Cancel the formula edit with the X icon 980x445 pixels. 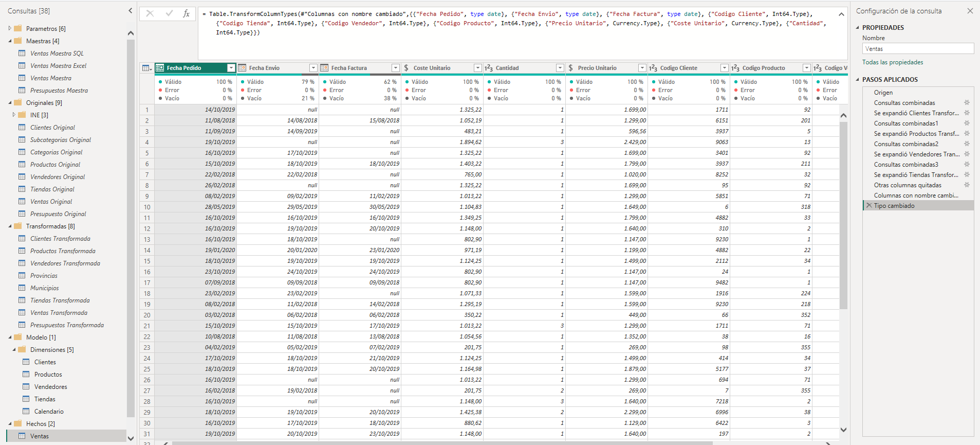click(x=150, y=14)
